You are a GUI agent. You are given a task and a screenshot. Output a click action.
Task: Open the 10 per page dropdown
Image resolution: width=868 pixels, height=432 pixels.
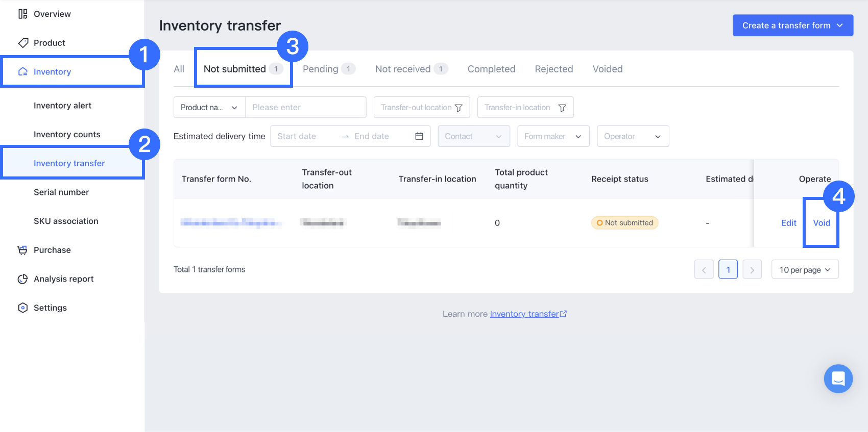point(805,270)
